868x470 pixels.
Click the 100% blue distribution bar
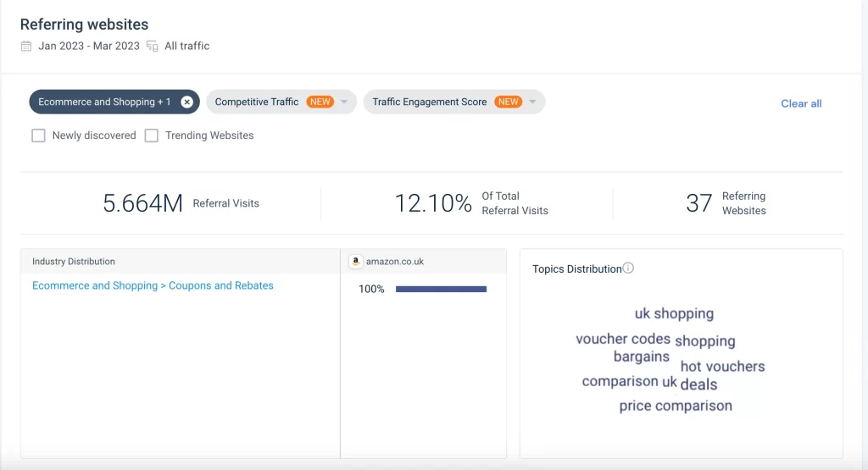pyautogui.click(x=441, y=289)
